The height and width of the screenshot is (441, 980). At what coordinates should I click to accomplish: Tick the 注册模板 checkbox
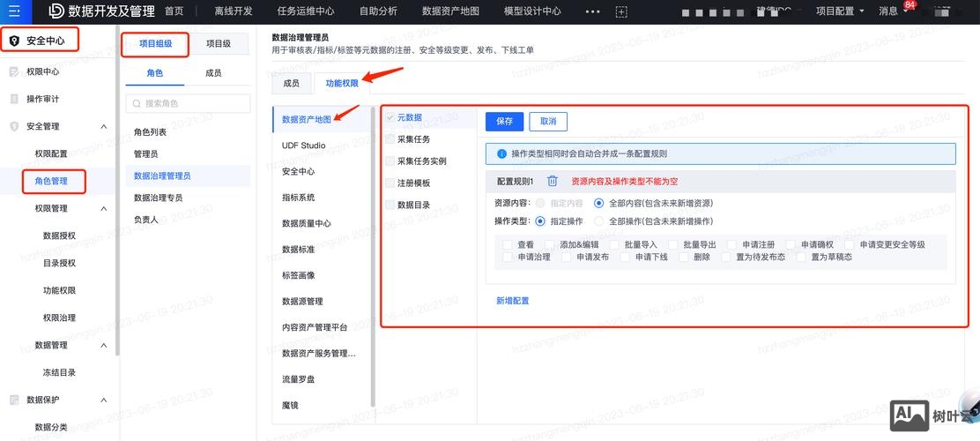(390, 183)
